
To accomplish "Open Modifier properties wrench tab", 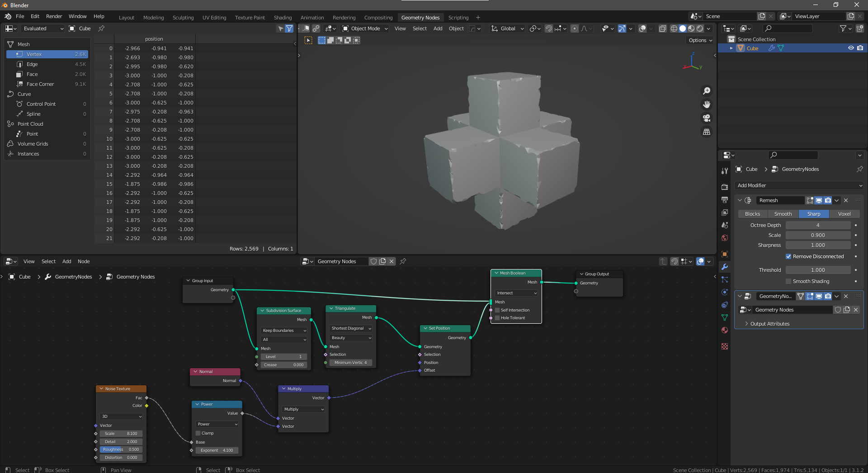I will tap(725, 267).
